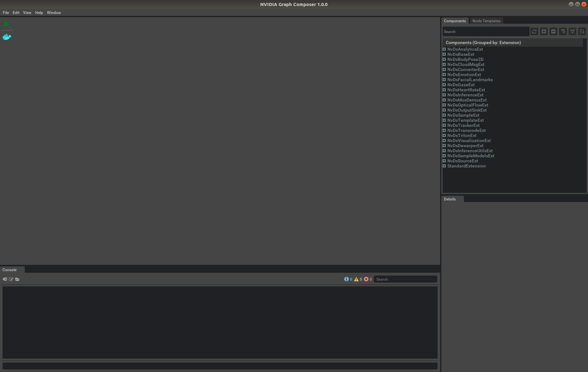Refresh the components list

[534, 31]
